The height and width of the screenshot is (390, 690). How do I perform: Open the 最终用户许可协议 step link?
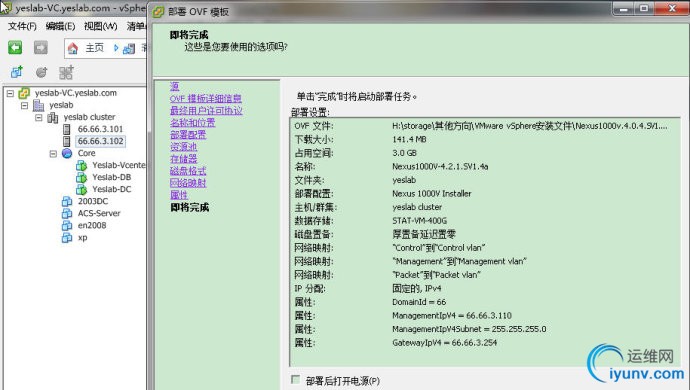click(x=206, y=110)
